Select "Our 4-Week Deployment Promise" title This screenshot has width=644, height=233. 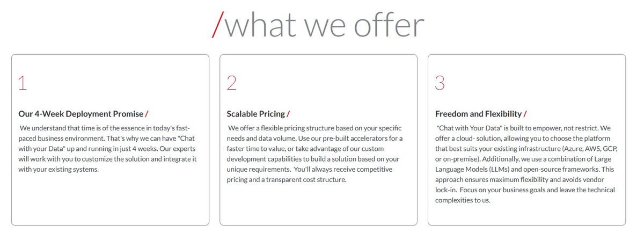tap(81, 114)
